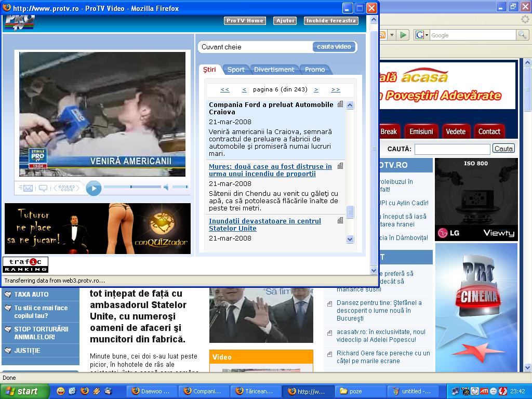Screen dimensions: 532x399
Task: Open JUSTIȚIE sidebar link
Action: click(27, 351)
